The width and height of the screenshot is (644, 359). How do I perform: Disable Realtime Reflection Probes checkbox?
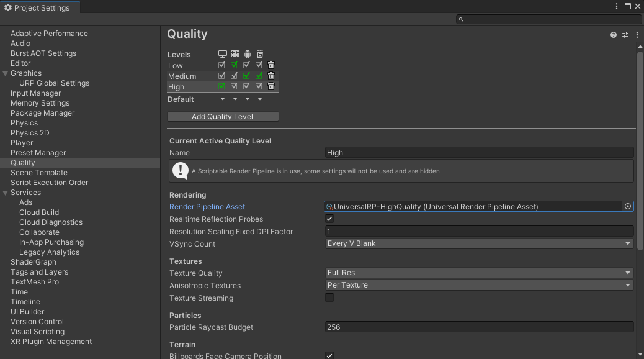(x=329, y=219)
